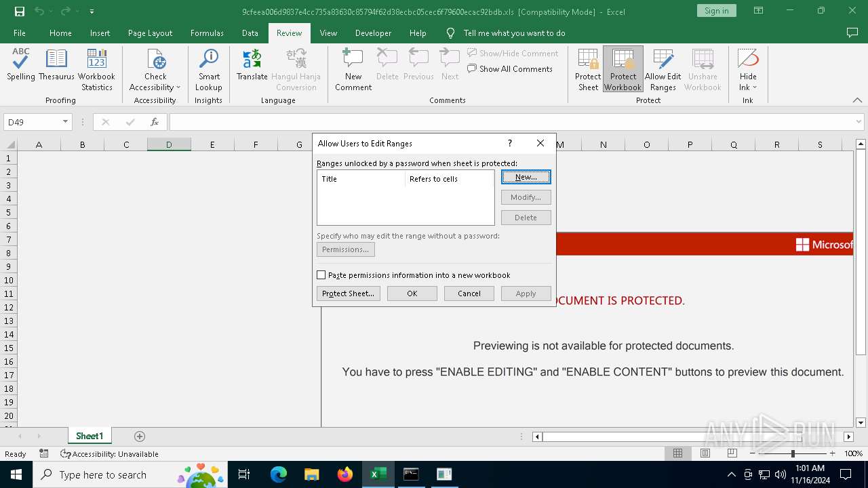Image resolution: width=868 pixels, height=488 pixels.
Task: Click the formula bar input
Action: pos(511,122)
